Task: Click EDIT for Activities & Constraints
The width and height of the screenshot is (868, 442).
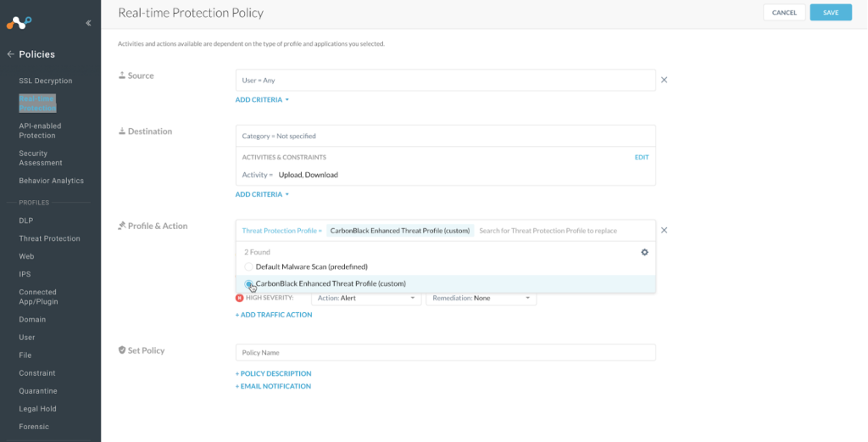Action: click(642, 157)
